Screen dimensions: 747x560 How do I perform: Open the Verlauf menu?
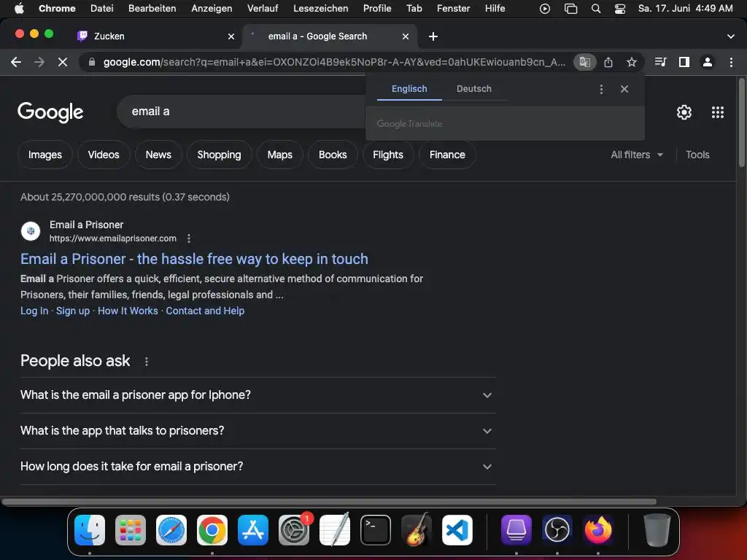(263, 9)
